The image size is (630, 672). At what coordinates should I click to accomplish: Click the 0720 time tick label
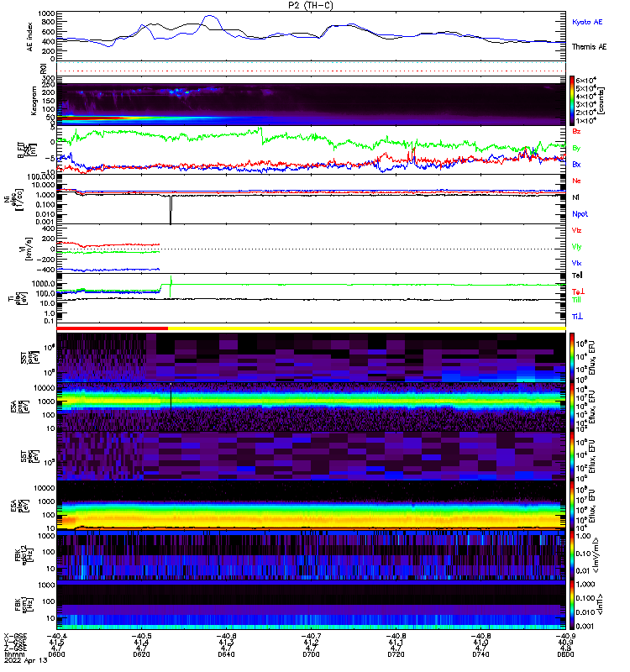tap(396, 654)
